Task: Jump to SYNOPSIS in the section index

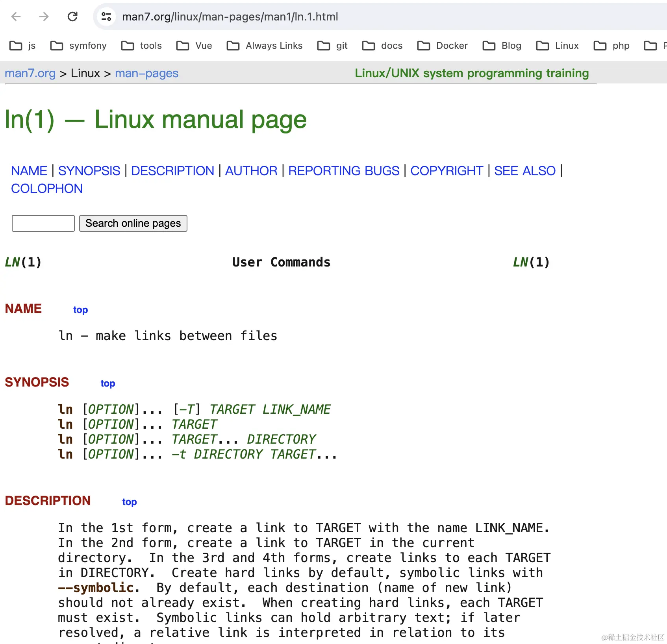Action: point(89,171)
